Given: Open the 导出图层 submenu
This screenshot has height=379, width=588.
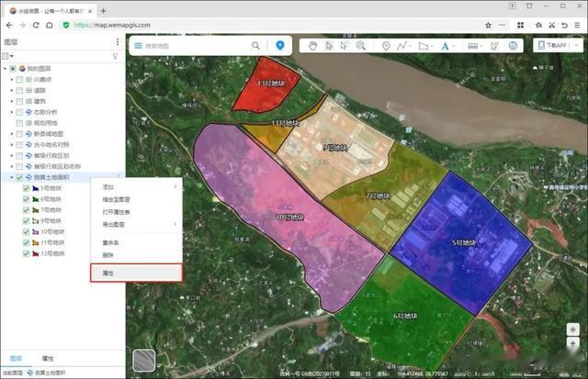Looking at the screenshot, I should click(137, 224).
